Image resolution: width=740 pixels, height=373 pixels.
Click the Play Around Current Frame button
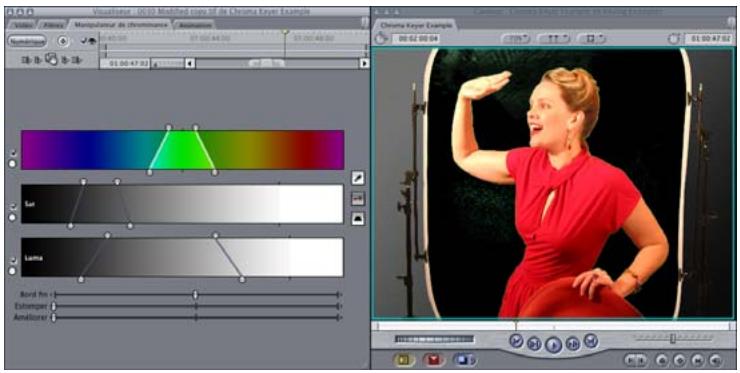coord(572,344)
